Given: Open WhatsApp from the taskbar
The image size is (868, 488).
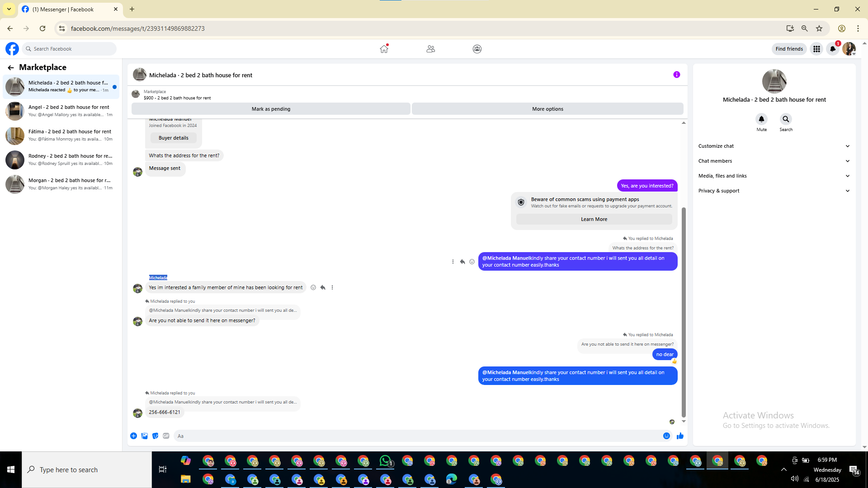Looking at the screenshot, I should 386,461.
